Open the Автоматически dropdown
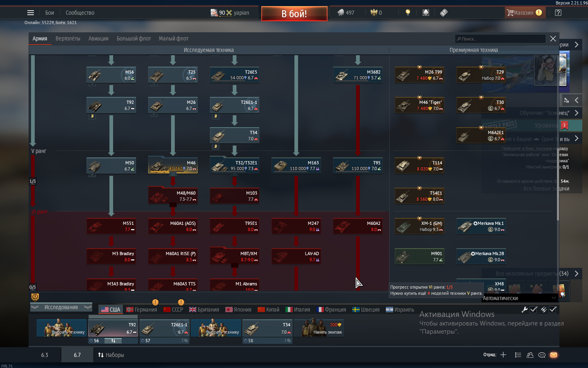The height and width of the screenshot is (368, 588). click(x=519, y=298)
